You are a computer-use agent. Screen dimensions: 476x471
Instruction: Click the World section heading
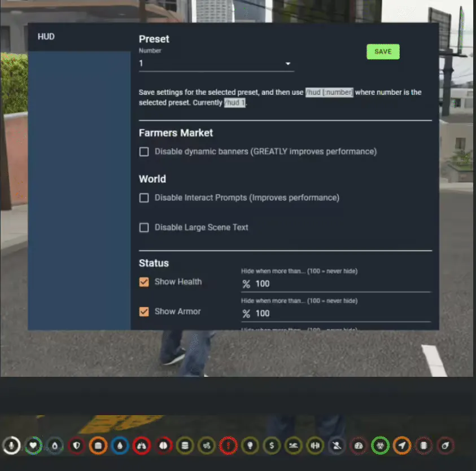click(x=152, y=179)
